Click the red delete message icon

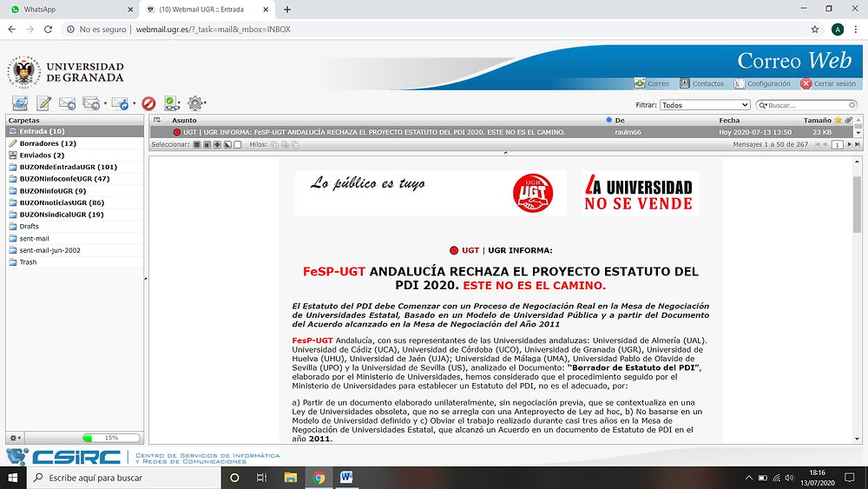coord(148,103)
